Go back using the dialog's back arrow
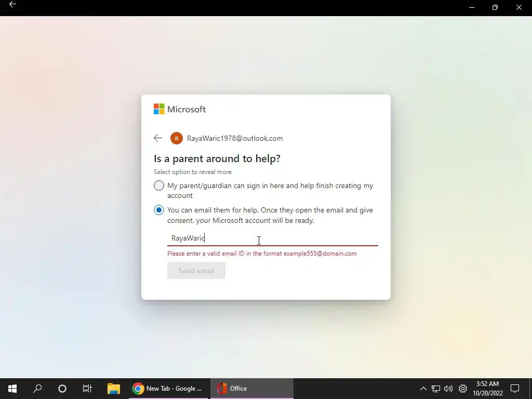This screenshot has width=532, height=399. 158,138
